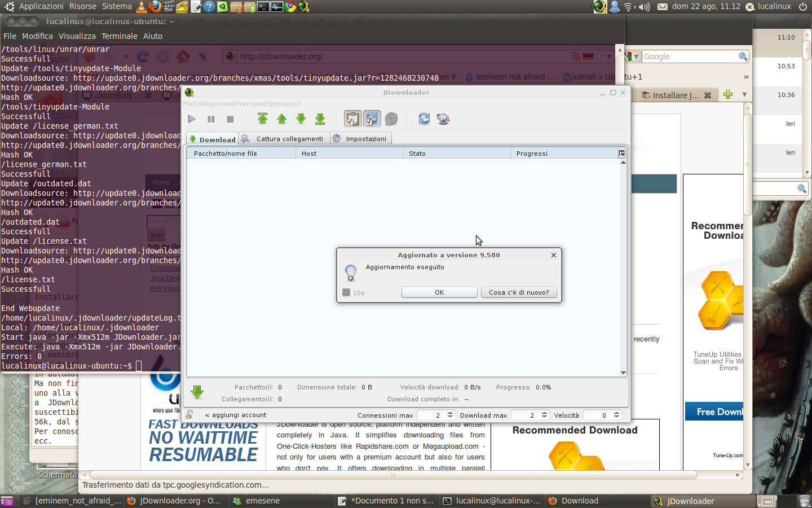Launch Google Chrome from the top panel
The width and height of the screenshot is (812, 508).
(x=290, y=6)
